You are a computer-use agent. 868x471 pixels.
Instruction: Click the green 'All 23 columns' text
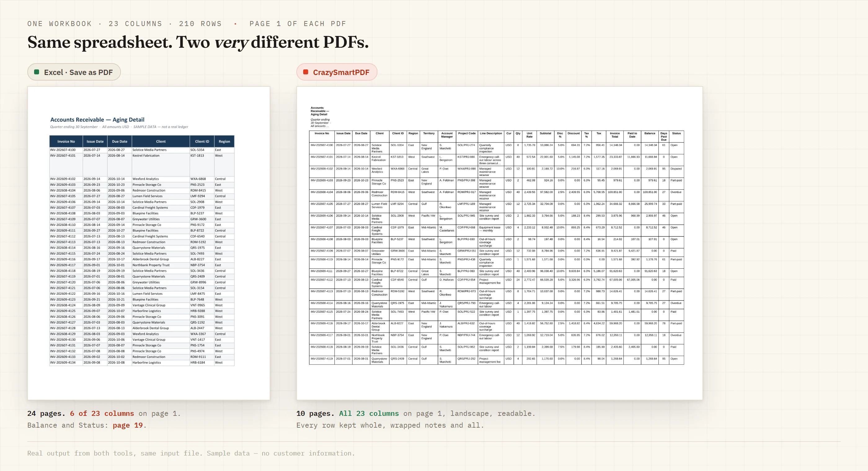pos(369,413)
